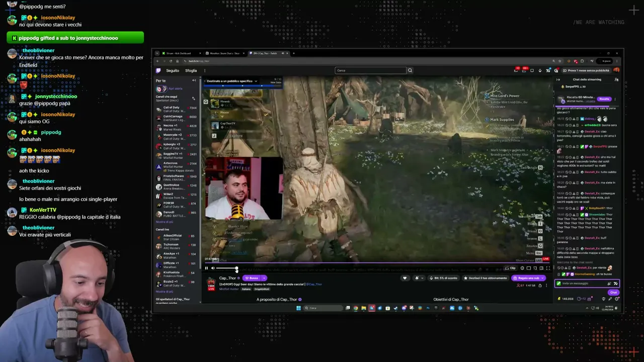This screenshot has height=362, width=644.
Task: Open the Sfoglia menu item
Action: [191, 70]
